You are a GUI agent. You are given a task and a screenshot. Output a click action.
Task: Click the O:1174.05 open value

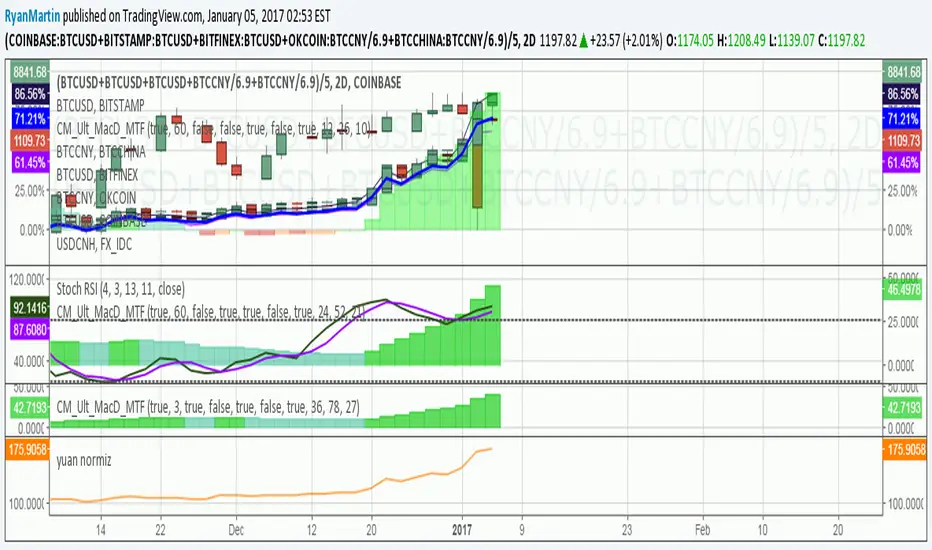[689, 40]
